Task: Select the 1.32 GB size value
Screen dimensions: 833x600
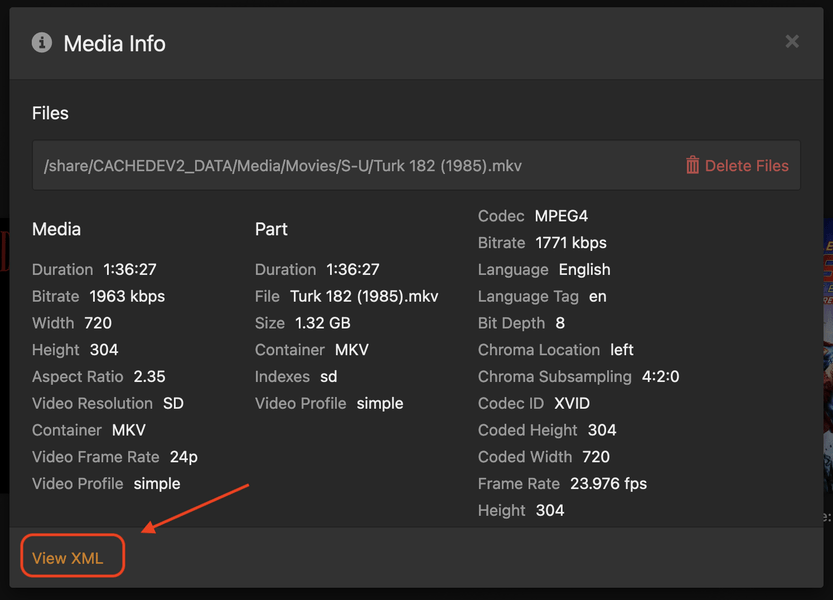Action: 322,323
